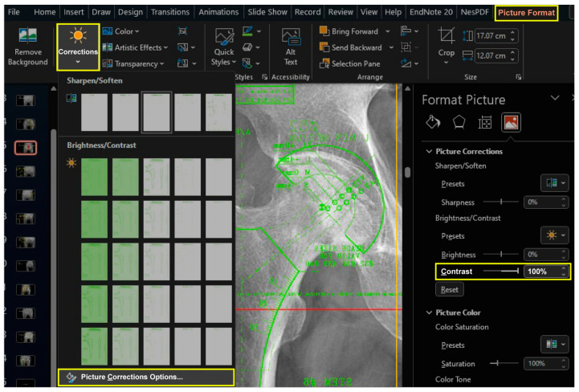Click the Contrast slider track
Image resolution: width=579 pixels, height=392 pixels.
(500, 272)
